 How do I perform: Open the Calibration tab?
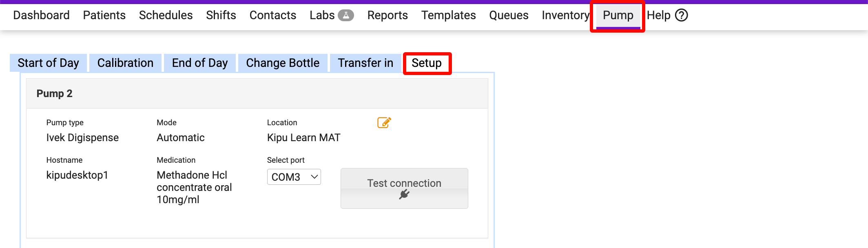point(125,63)
